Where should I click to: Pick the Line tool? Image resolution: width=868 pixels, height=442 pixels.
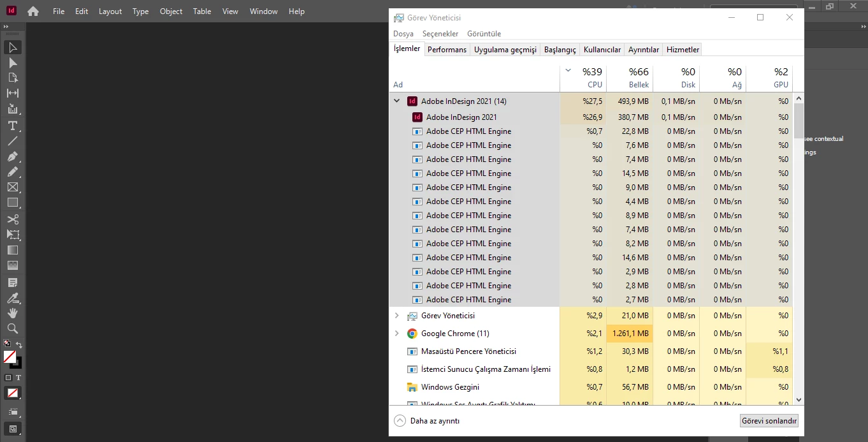point(13,141)
